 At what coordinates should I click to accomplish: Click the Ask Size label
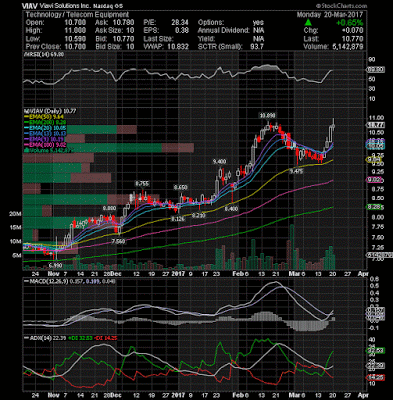pos(109,31)
